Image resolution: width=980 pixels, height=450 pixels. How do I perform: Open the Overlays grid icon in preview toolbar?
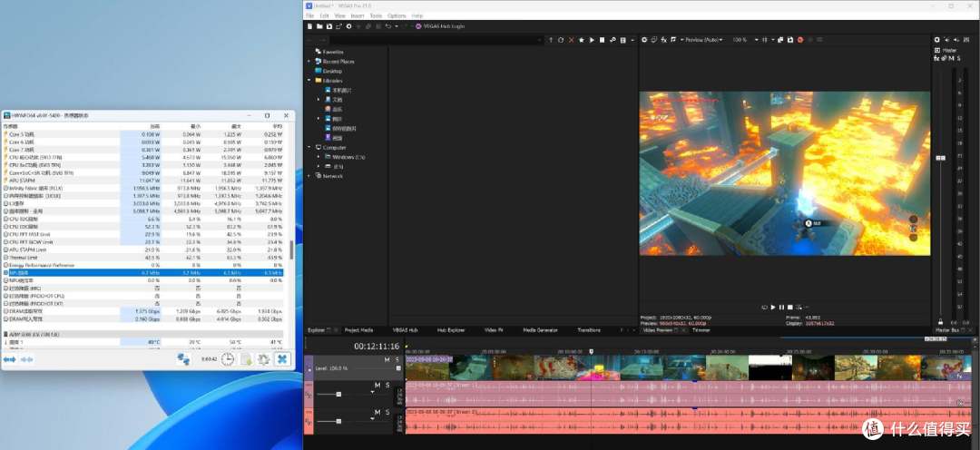[x=765, y=40]
